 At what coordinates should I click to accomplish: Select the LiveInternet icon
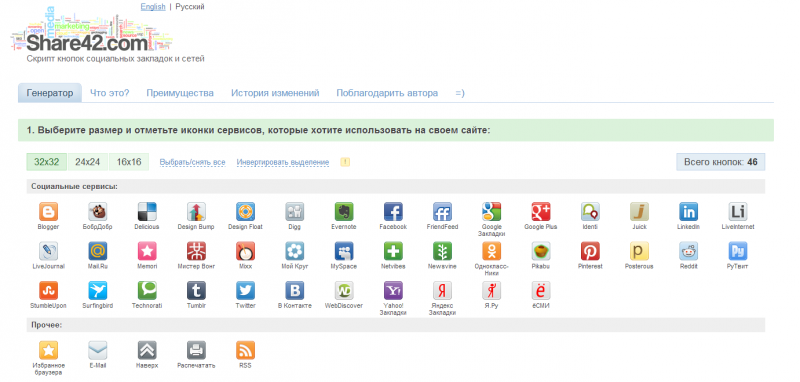click(738, 211)
